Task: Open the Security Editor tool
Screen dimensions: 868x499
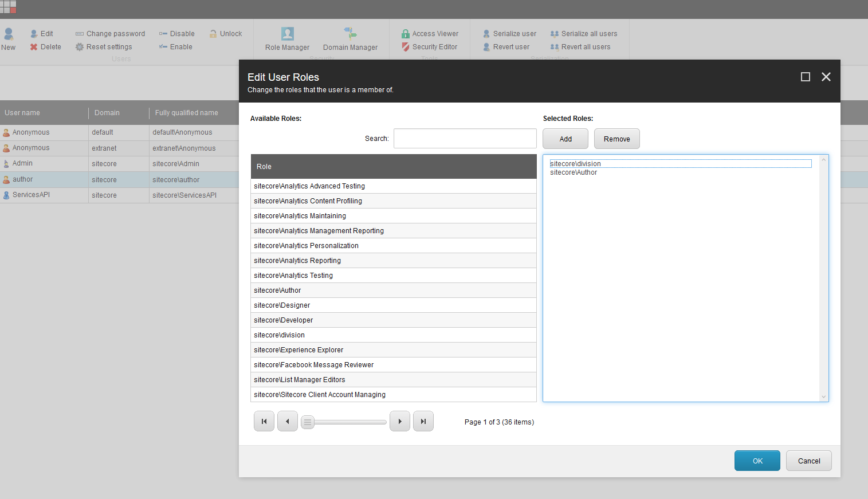Action: pos(429,47)
